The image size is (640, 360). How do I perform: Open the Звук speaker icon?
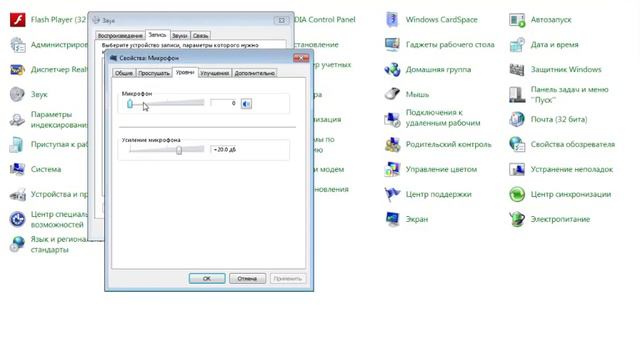pos(18,94)
